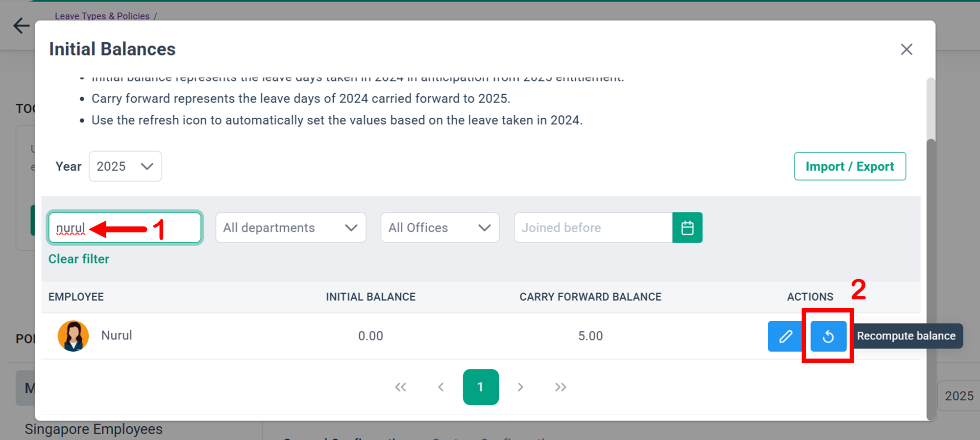Close the Initial Balances dialog
This screenshot has height=440, width=980.
coord(906,49)
